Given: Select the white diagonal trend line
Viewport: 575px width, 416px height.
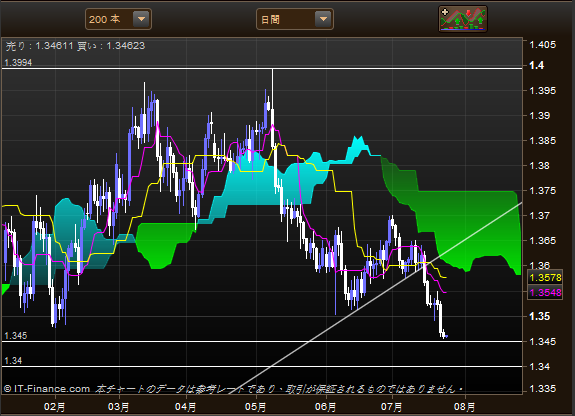Looking at the screenshot, I should point(375,298).
